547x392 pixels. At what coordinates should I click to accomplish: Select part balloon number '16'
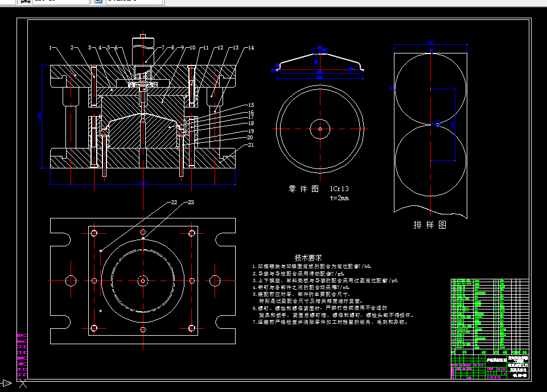click(x=251, y=112)
